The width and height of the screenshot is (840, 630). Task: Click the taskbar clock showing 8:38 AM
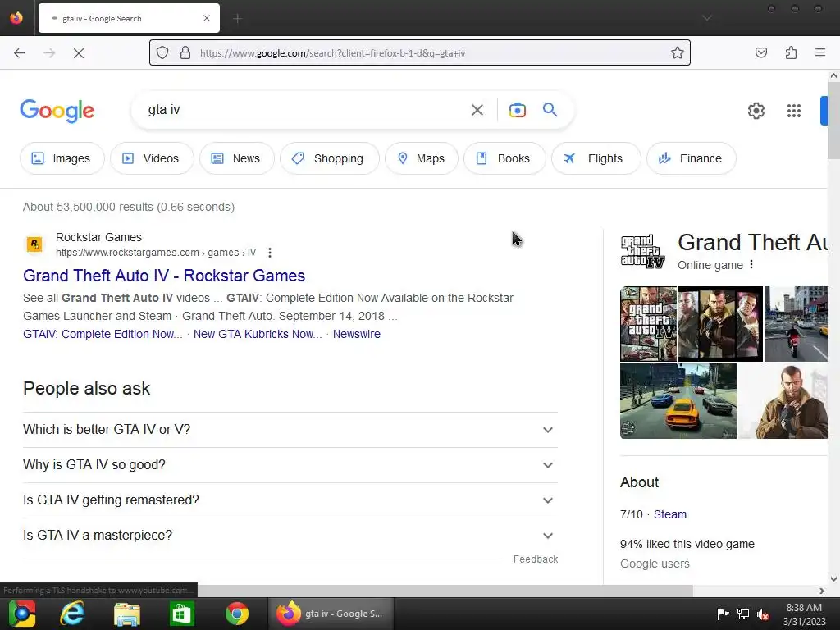804,614
